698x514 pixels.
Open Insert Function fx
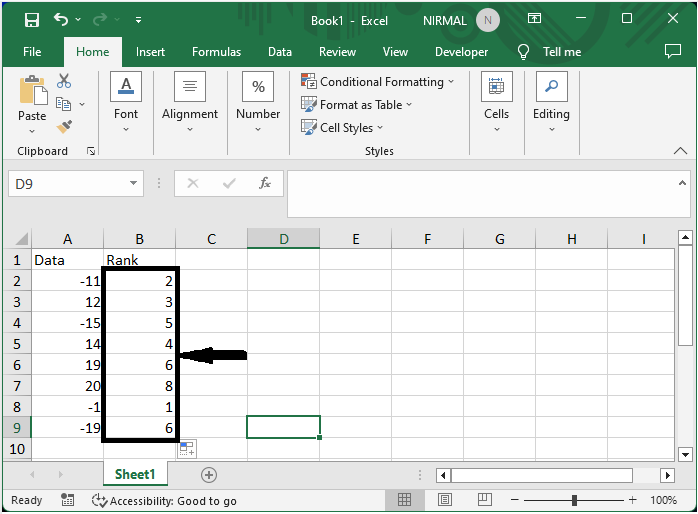click(264, 183)
